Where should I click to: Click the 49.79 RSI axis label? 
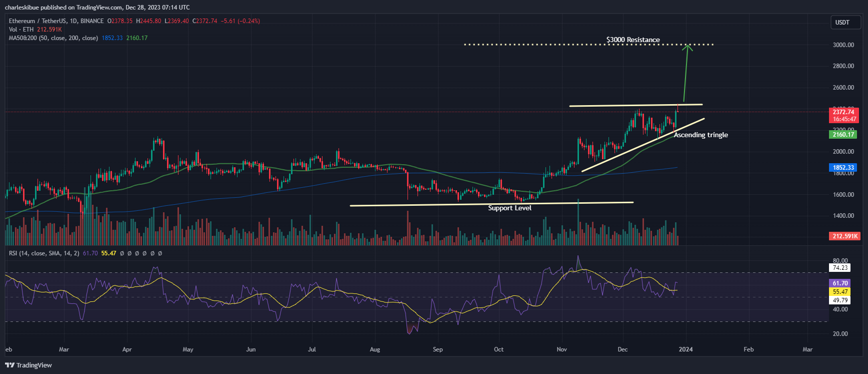click(x=840, y=300)
